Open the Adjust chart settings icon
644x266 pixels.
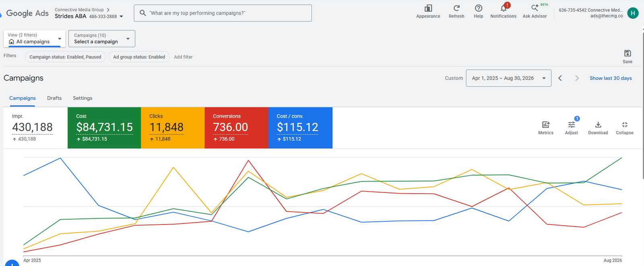pyautogui.click(x=571, y=125)
